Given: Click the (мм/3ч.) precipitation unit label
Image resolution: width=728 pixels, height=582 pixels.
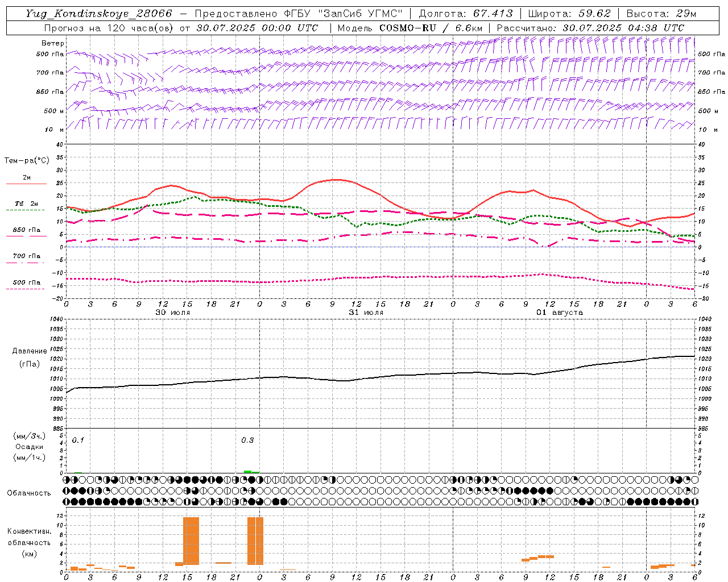Looking at the screenshot, I should [30, 436].
